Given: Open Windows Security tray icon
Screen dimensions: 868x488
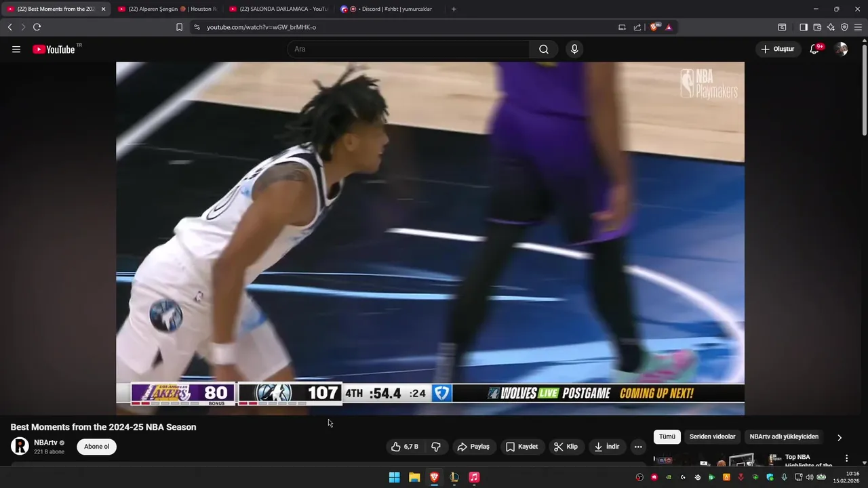Looking at the screenshot, I should coord(770,477).
